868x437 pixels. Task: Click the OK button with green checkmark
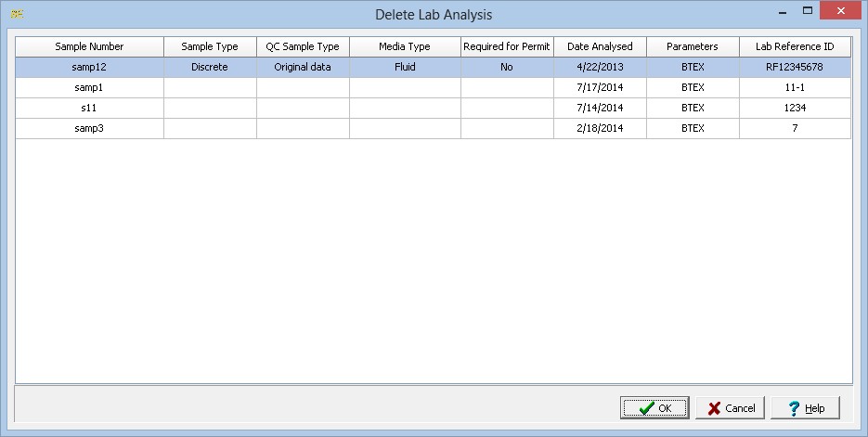click(654, 408)
